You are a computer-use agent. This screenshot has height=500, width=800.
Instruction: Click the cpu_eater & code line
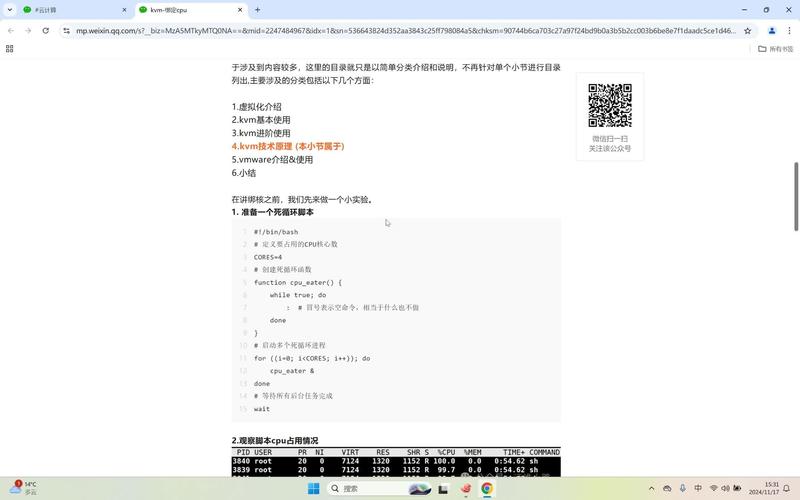pos(292,371)
